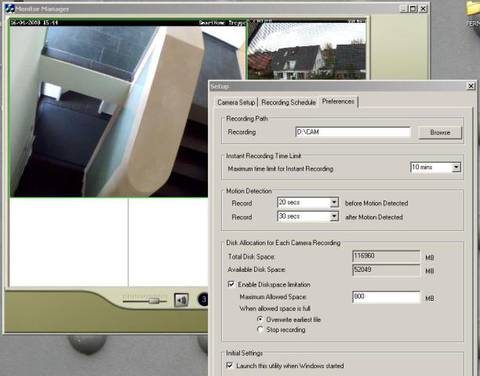The width and height of the screenshot is (480, 376).
Task: Close the Setup dialog
Action: [x=471, y=86]
